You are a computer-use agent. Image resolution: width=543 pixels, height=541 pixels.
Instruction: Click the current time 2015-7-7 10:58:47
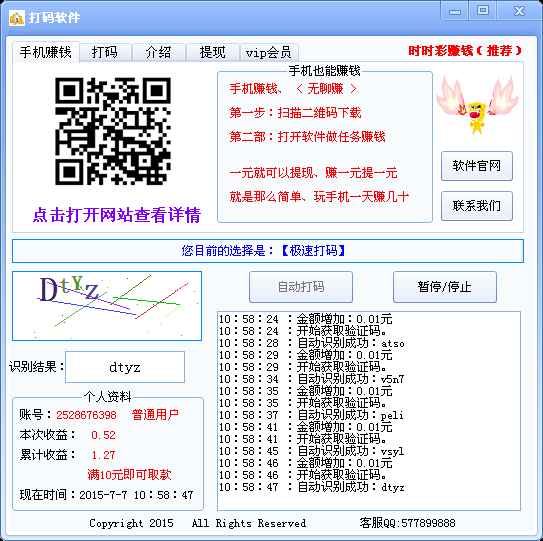click(x=136, y=495)
